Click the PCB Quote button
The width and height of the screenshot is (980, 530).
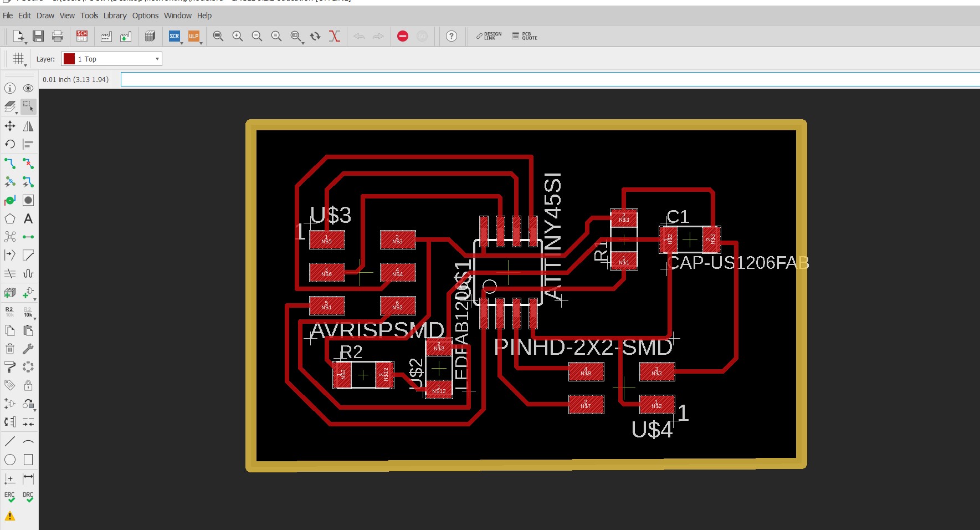tap(525, 36)
